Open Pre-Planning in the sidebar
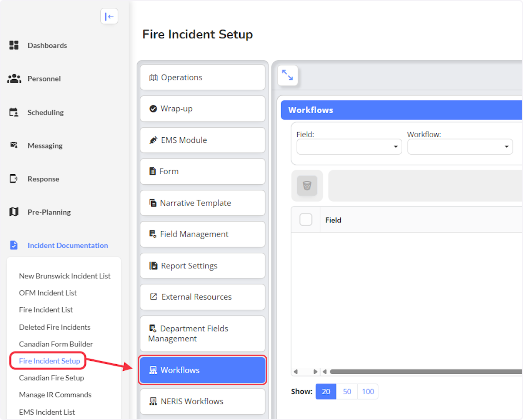Image resolution: width=523 pixels, height=420 pixels. pyautogui.click(x=49, y=212)
